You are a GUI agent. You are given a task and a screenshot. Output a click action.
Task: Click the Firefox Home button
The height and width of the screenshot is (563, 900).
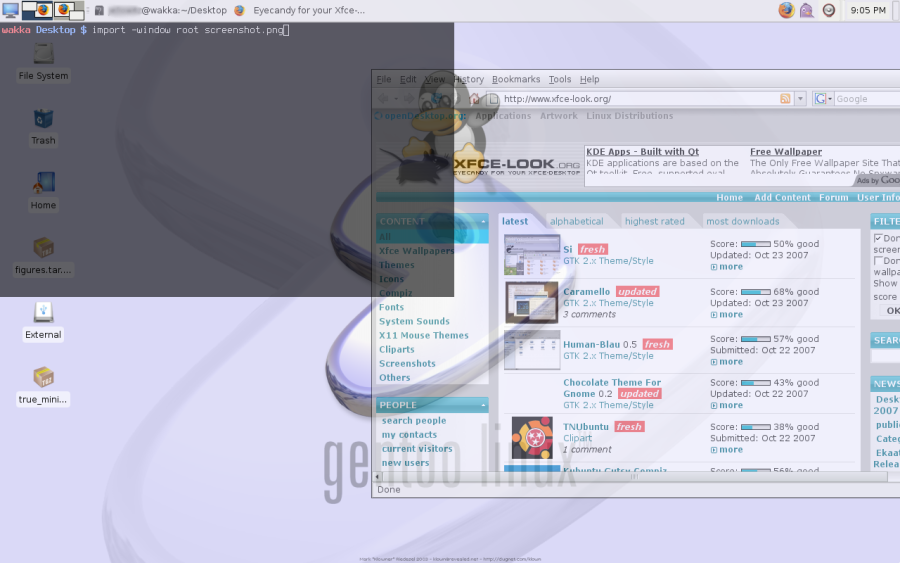pos(475,99)
